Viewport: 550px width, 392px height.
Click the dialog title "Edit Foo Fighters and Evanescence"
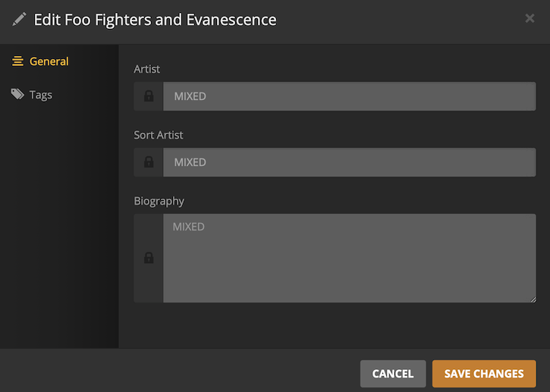click(x=156, y=20)
